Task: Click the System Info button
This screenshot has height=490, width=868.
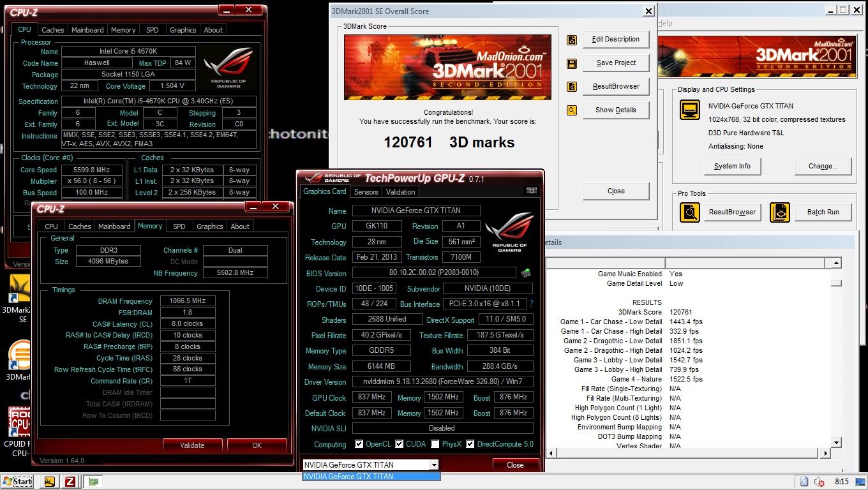Action: coord(732,166)
